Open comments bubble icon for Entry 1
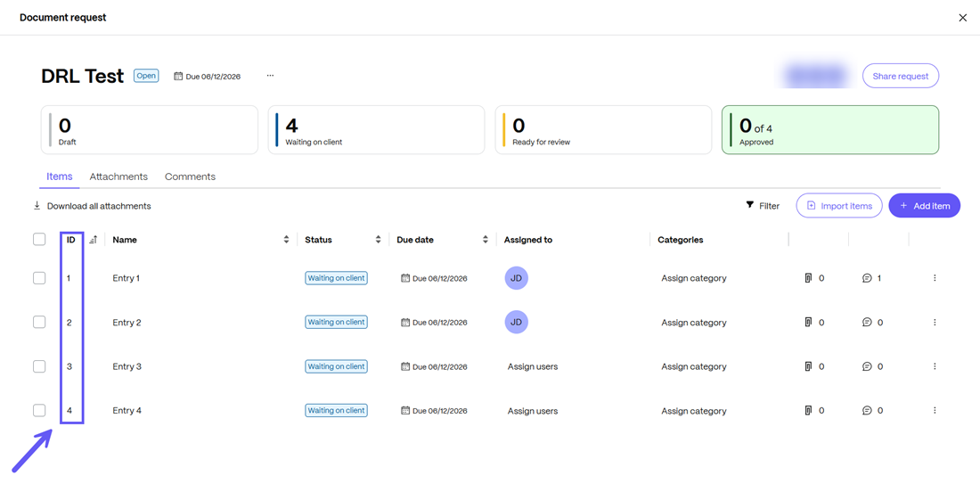This screenshot has height=484, width=980. [867, 277]
